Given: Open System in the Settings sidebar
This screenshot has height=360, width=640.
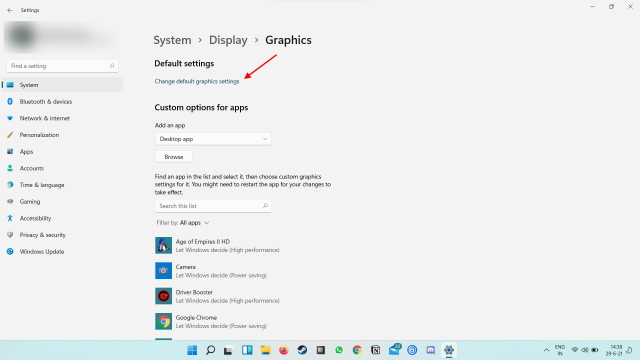Looking at the screenshot, I should tap(62, 85).
